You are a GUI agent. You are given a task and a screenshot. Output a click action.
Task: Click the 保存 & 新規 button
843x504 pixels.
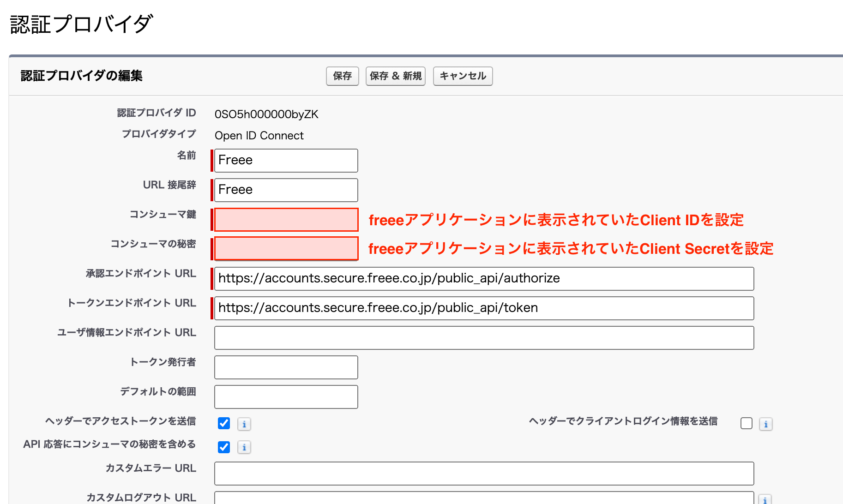[396, 76]
